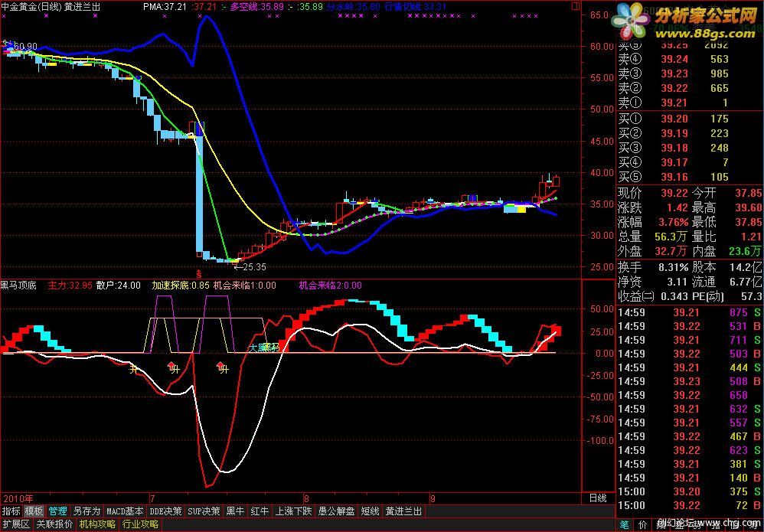This screenshot has height=532, width=764.
Task: Open the 管理 manage tab
Action: coord(57,511)
